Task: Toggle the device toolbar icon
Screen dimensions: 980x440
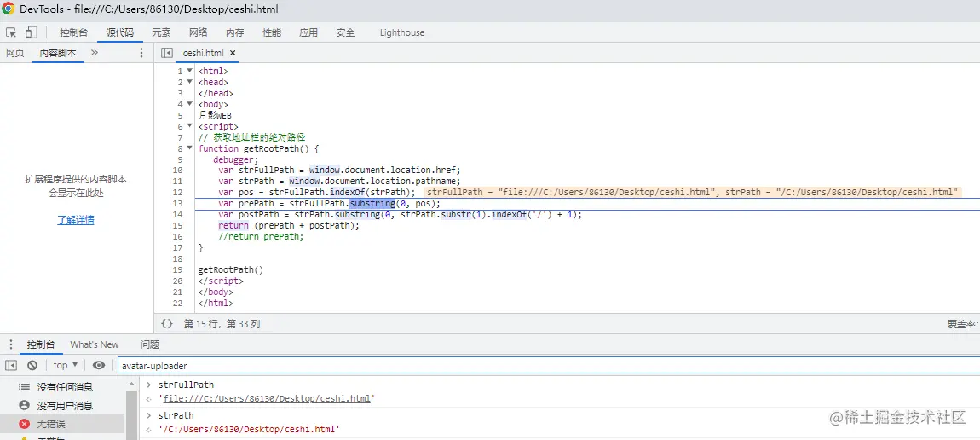Action: [x=32, y=32]
